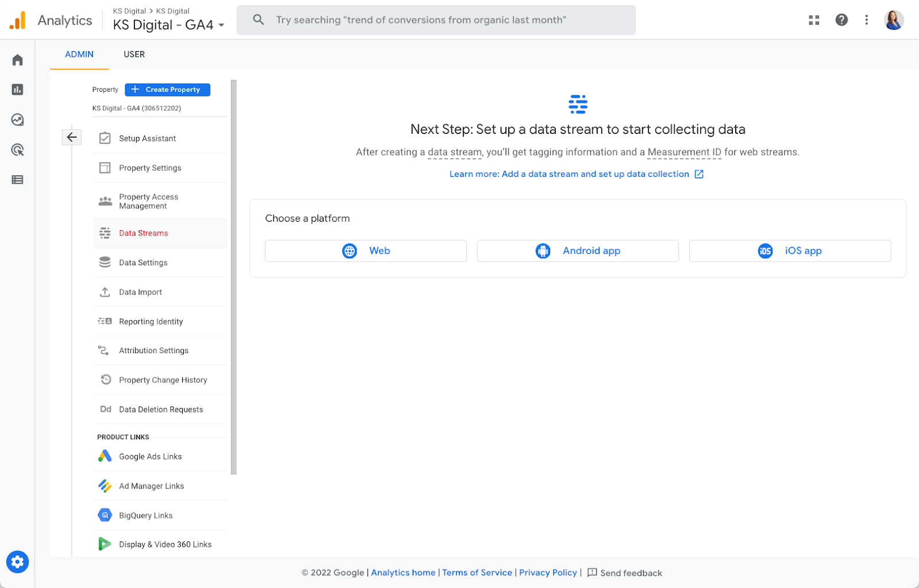This screenshot has width=919, height=588.
Task: Click the Data Deletion Requests Dd icon
Action: pyautogui.click(x=106, y=409)
